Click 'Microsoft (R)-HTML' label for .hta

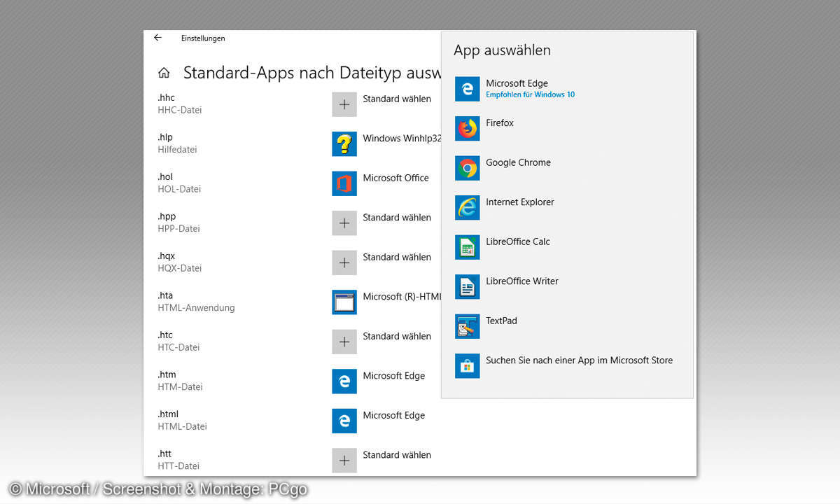tap(402, 297)
